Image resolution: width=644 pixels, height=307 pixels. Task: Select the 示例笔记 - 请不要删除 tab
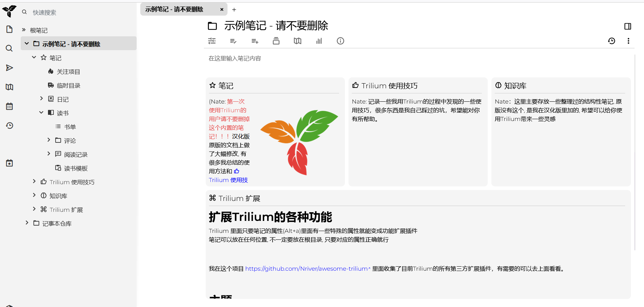174,9
